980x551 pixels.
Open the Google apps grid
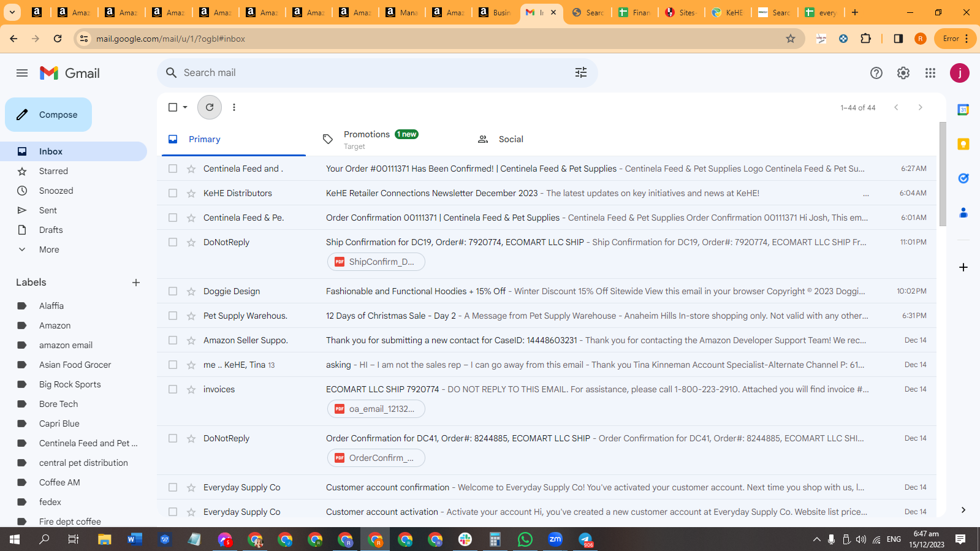(930, 73)
